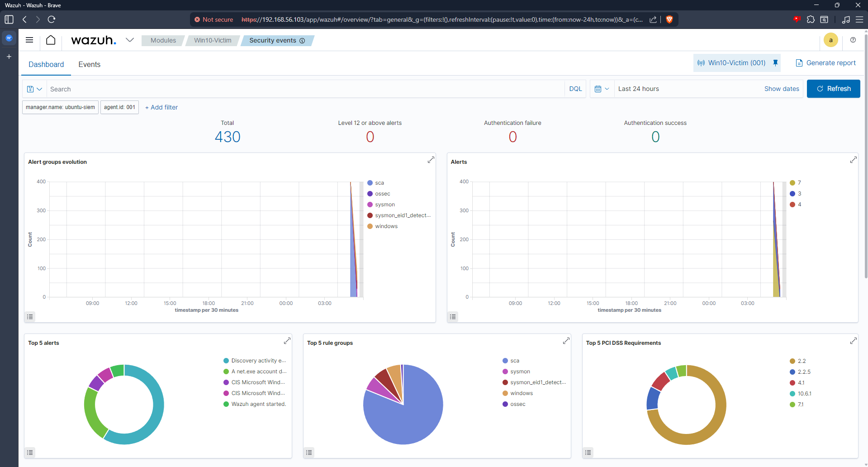Toggle legend for Top 5 alerts
868x467 pixels.
(x=30, y=453)
